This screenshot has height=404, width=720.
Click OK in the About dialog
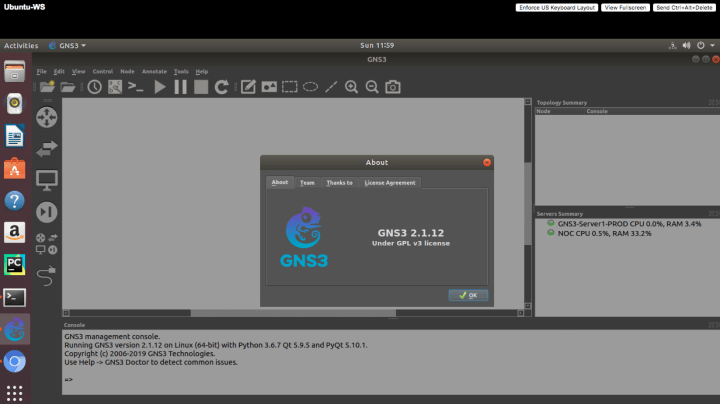468,295
